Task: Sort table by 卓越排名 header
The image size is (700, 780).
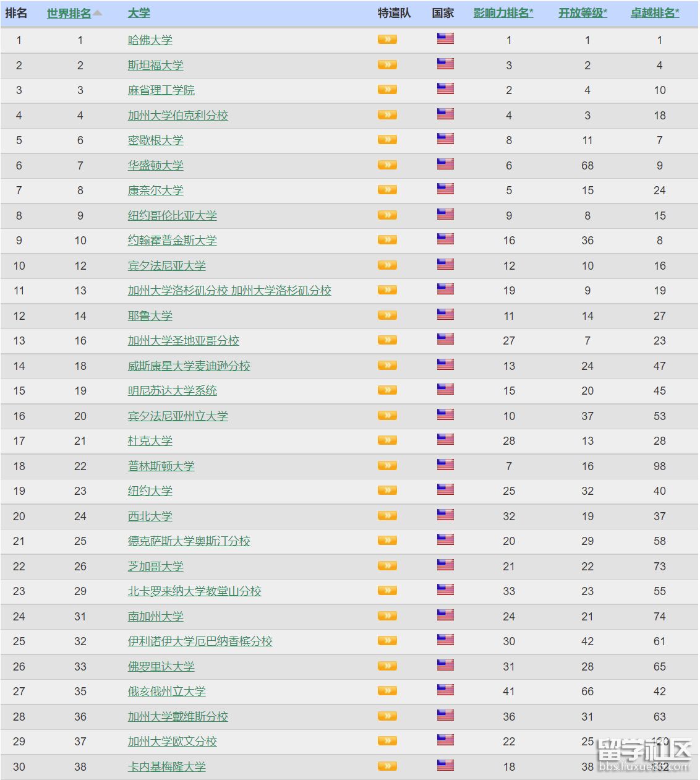Action: pyautogui.click(x=655, y=13)
